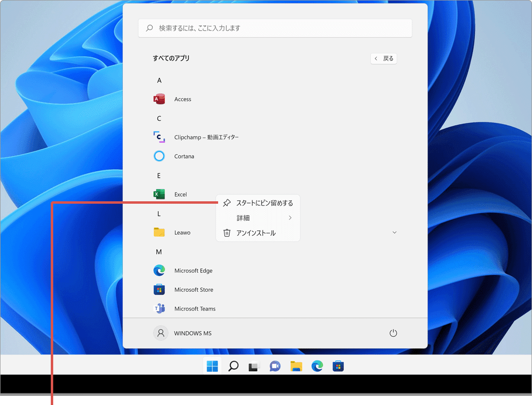The image size is (532, 405).
Task: Jump via letter header E
Action: click(159, 176)
